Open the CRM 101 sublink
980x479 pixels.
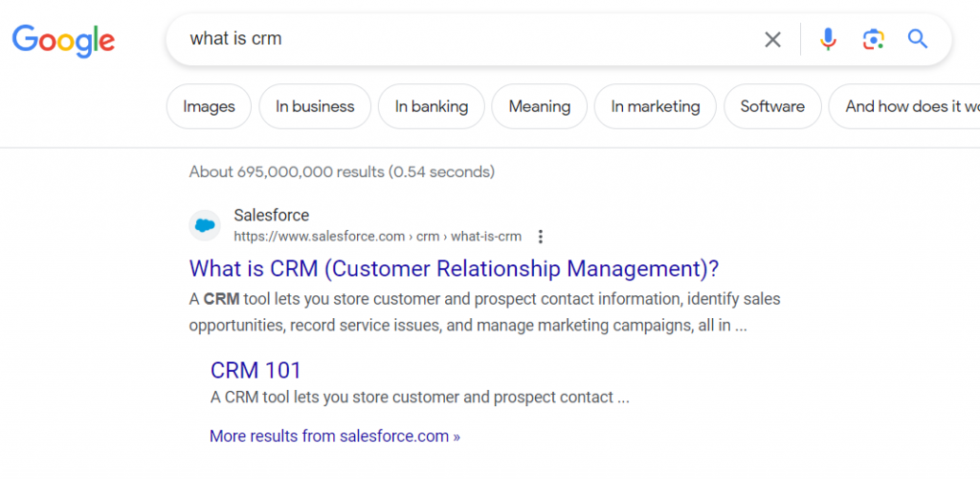[x=256, y=370]
